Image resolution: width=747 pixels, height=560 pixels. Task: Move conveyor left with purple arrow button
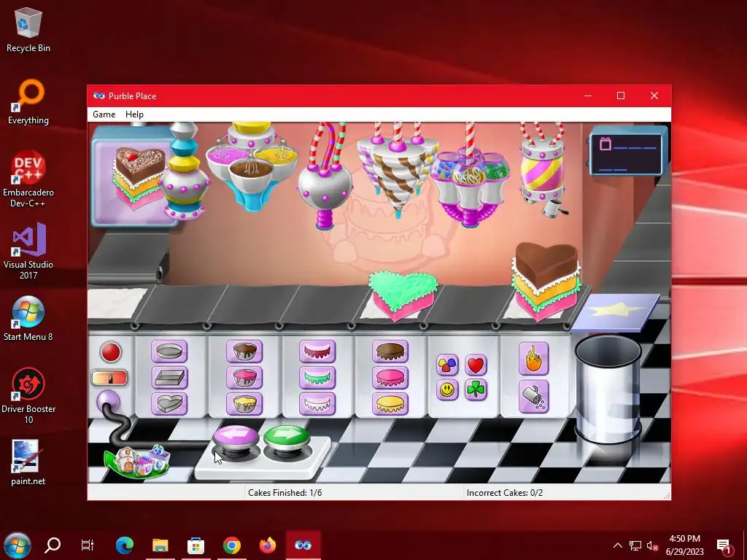click(236, 438)
